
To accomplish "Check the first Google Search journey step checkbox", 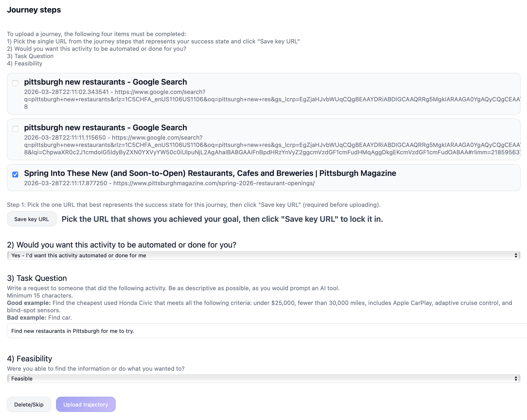I will (15, 83).
